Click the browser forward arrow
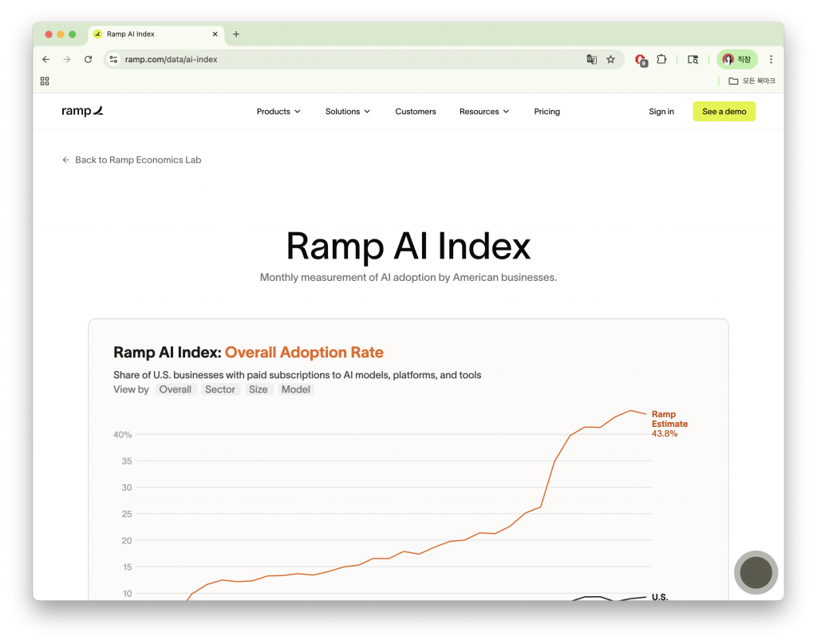 (x=67, y=59)
